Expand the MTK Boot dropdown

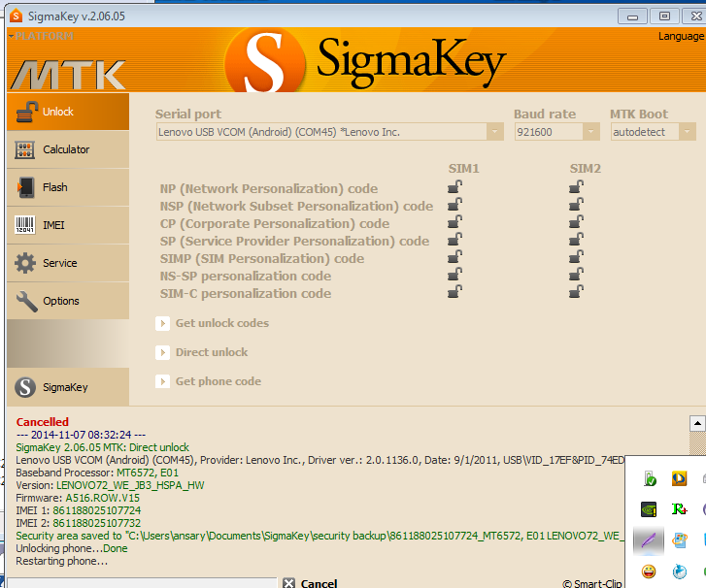(x=688, y=132)
